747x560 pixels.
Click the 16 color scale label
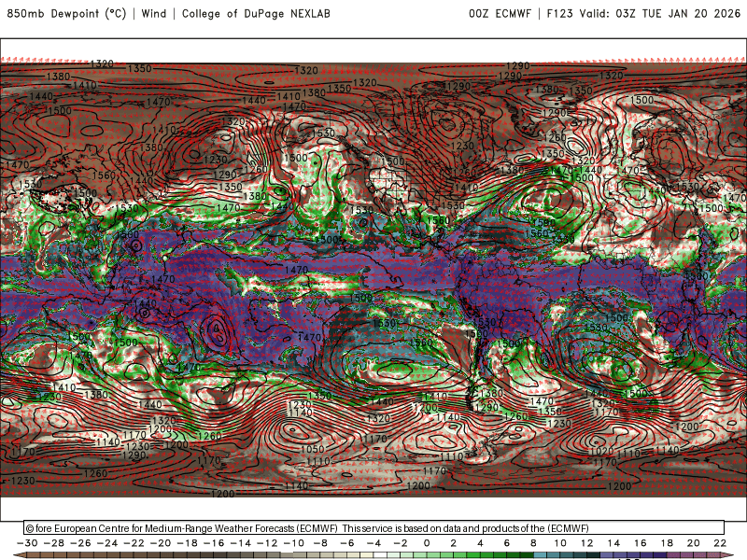tap(641, 543)
